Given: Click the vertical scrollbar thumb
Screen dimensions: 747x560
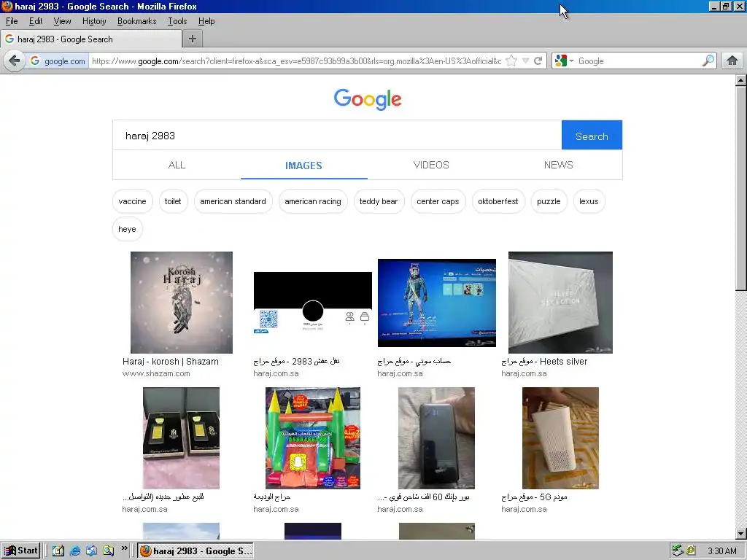Looking at the screenshot, I should coord(740,188).
